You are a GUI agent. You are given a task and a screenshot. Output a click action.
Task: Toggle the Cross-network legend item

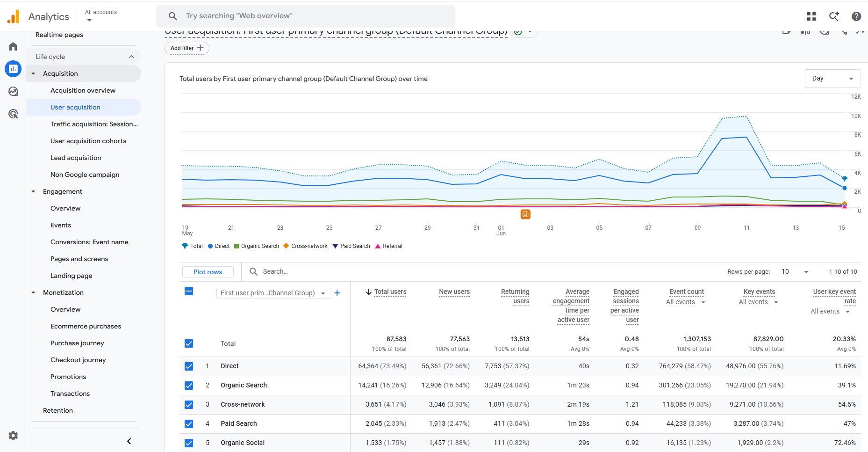tap(306, 246)
